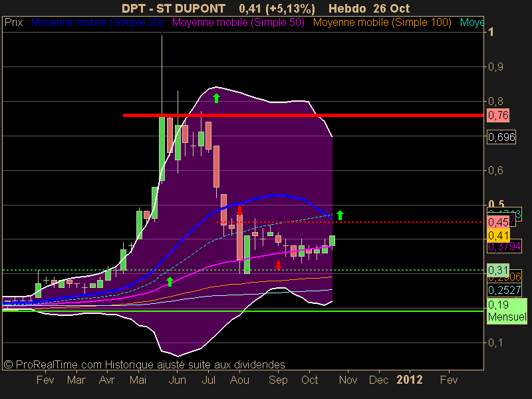
Task: Click the Dec label on the time axis
Action: [x=378, y=380]
